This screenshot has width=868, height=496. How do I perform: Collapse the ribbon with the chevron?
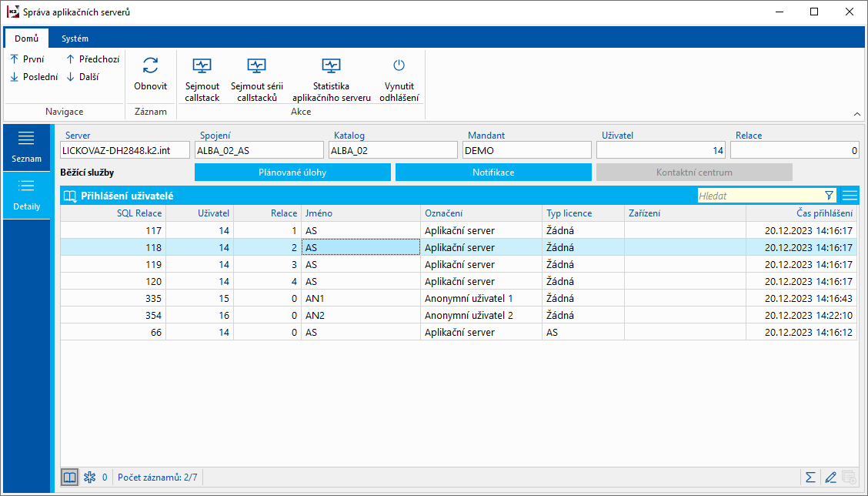point(857,114)
